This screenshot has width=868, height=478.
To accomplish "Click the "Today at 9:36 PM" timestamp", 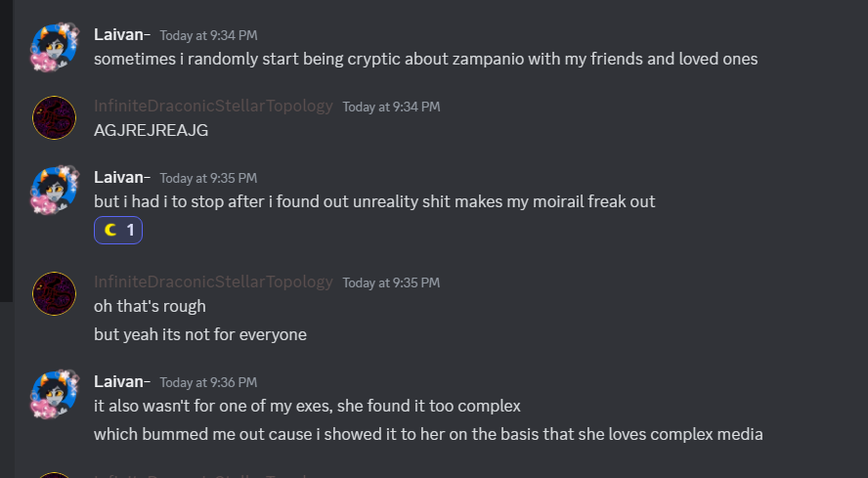I will [208, 382].
